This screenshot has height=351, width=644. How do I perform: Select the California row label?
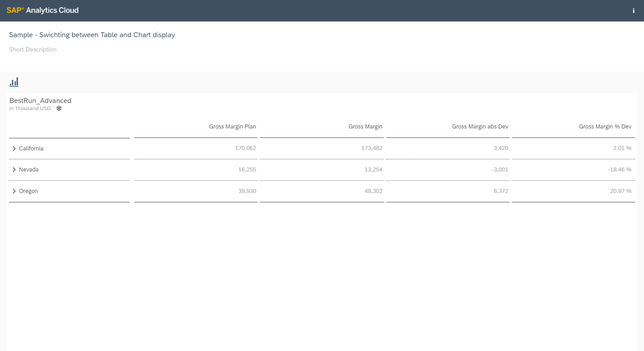[x=31, y=149]
